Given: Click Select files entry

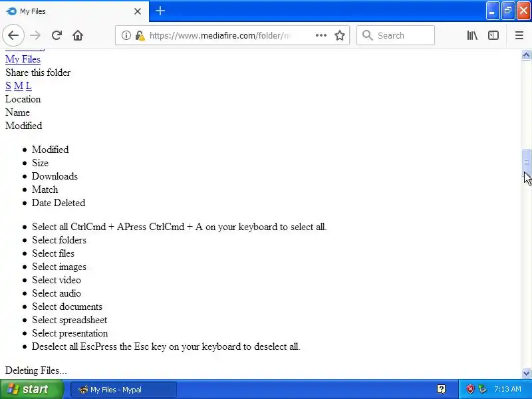Looking at the screenshot, I should point(53,253).
